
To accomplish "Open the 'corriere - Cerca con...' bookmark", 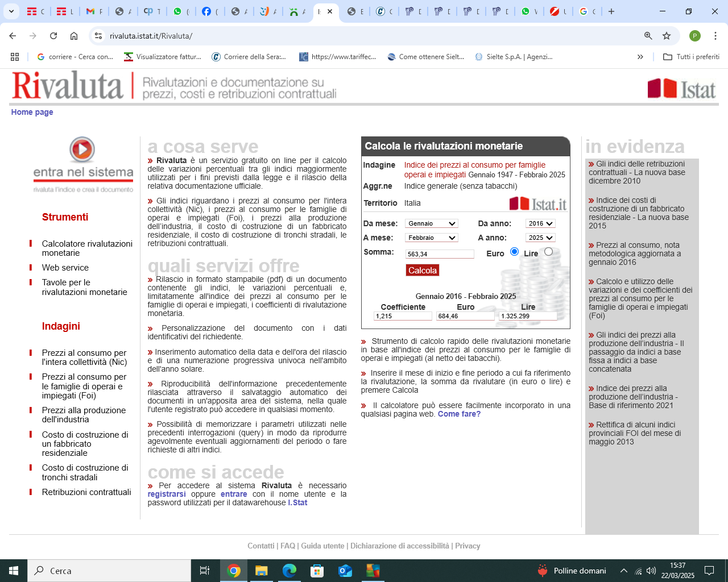I will 75,57.
